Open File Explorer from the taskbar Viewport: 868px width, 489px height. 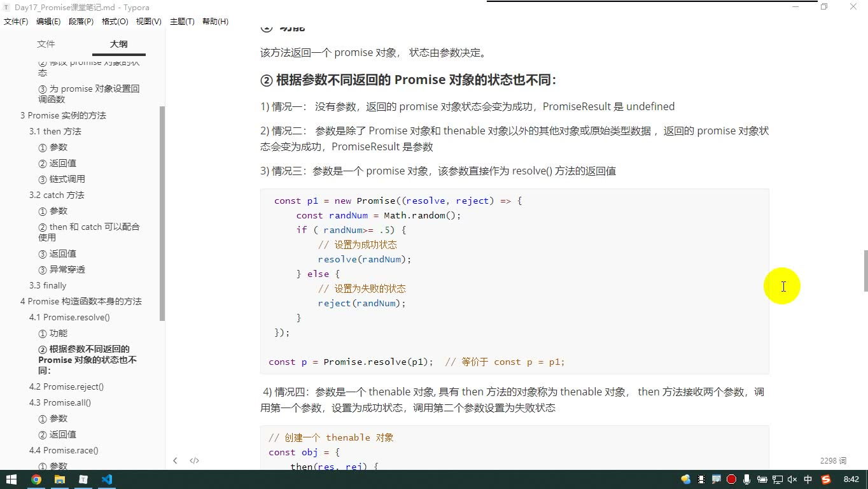click(x=60, y=479)
